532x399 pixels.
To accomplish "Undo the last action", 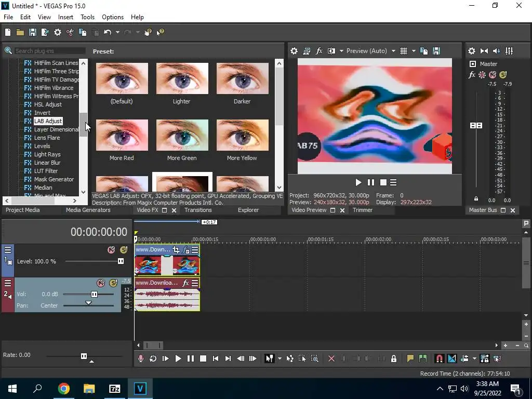I will 108,32.
